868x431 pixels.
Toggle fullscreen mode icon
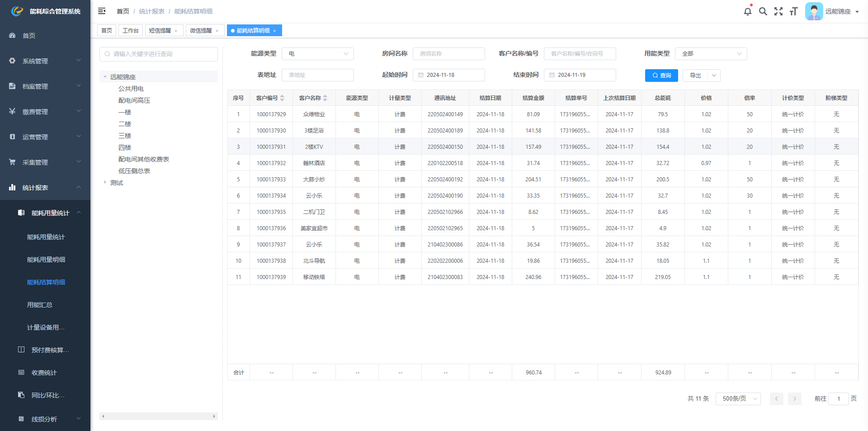(778, 11)
